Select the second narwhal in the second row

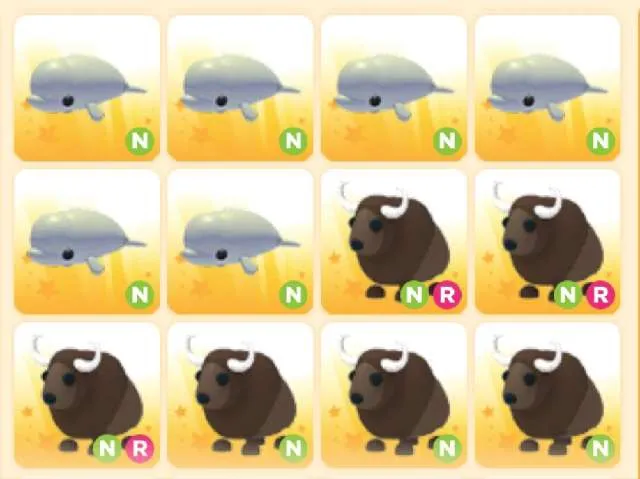click(x=240, y=242)
